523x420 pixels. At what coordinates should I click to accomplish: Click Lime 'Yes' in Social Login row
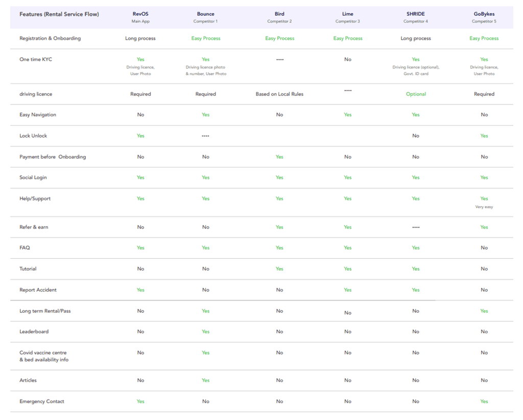click(347, 177)
